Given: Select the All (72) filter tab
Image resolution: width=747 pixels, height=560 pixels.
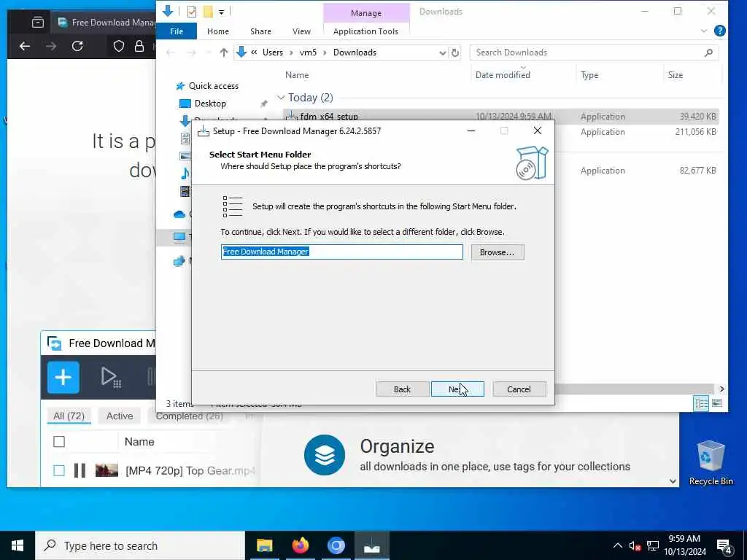Looking at the screenshot, I should (69, 416).
